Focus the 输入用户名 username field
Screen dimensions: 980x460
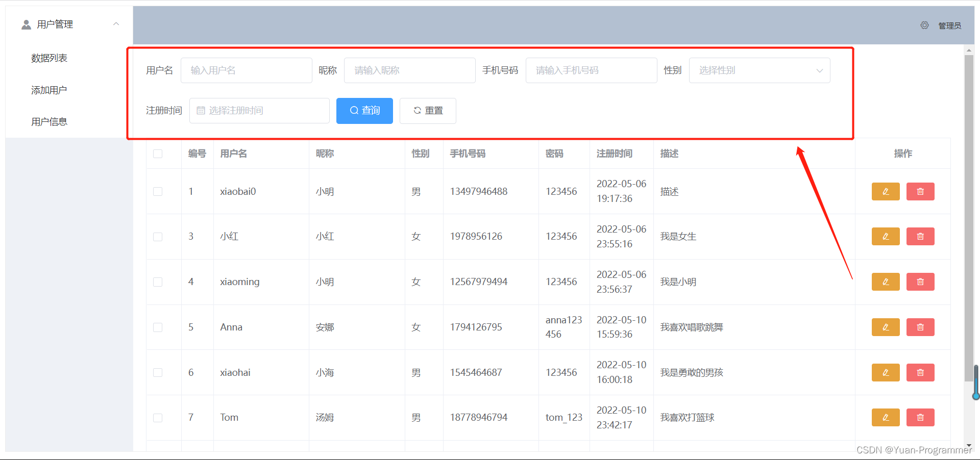pos(247,70)
